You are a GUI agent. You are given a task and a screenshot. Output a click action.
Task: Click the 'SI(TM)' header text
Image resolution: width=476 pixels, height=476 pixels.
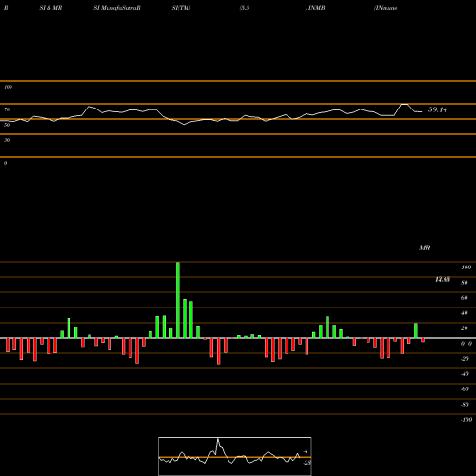[181, 8]
